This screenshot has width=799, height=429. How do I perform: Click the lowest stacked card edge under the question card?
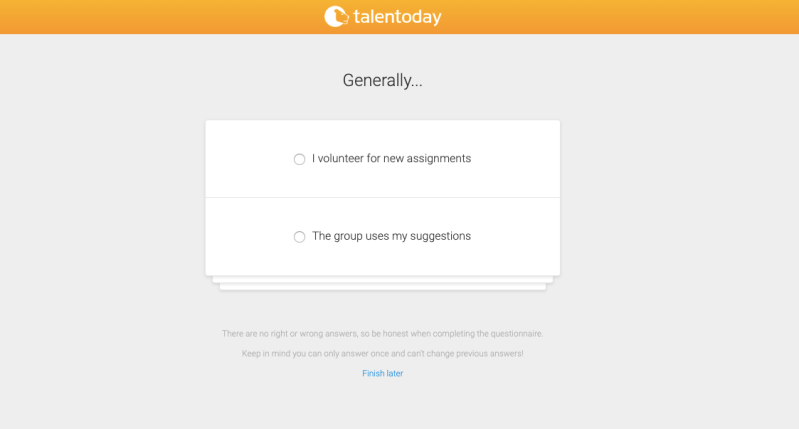[382, 287]
